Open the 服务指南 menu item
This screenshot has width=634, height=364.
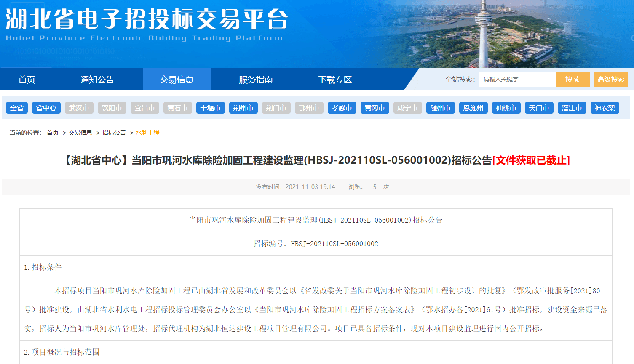click(x=256, y=80)
